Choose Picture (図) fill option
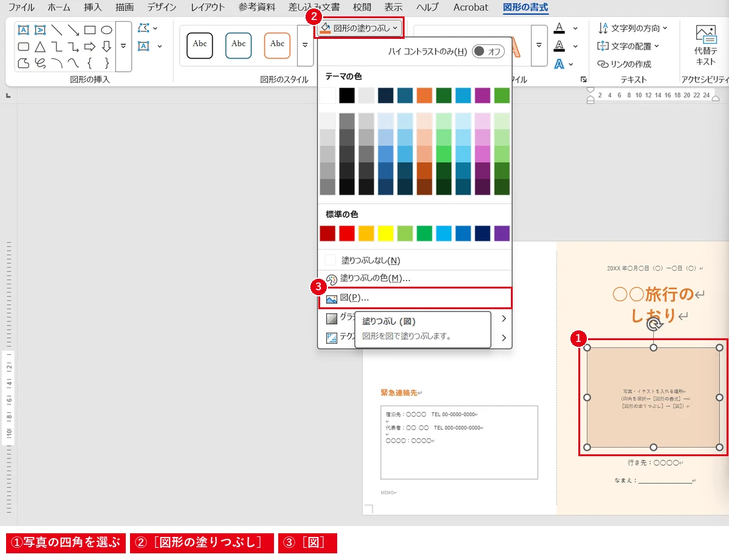Viewport: 729px width, 560px height. (x=415, y=298)
